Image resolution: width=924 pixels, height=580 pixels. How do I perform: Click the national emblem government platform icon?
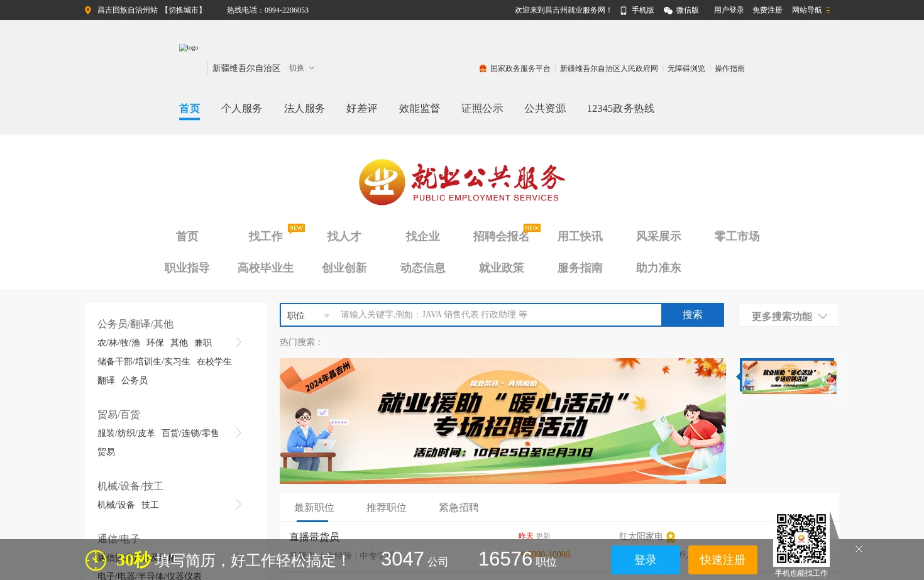tap(483, 68)
